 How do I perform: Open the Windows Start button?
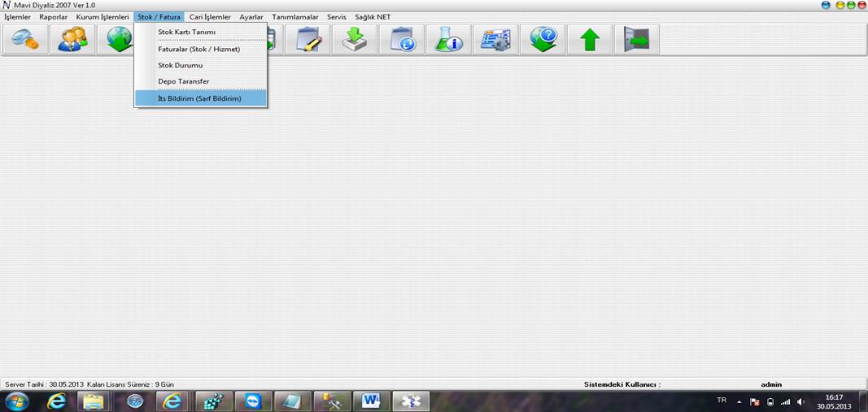point(16,401)
